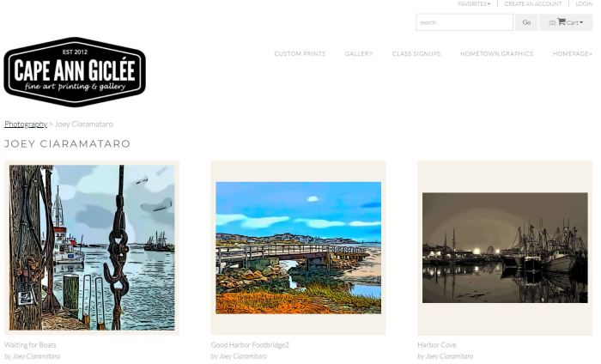Click the Login link
601x364 pixels.
click(584, 3)
